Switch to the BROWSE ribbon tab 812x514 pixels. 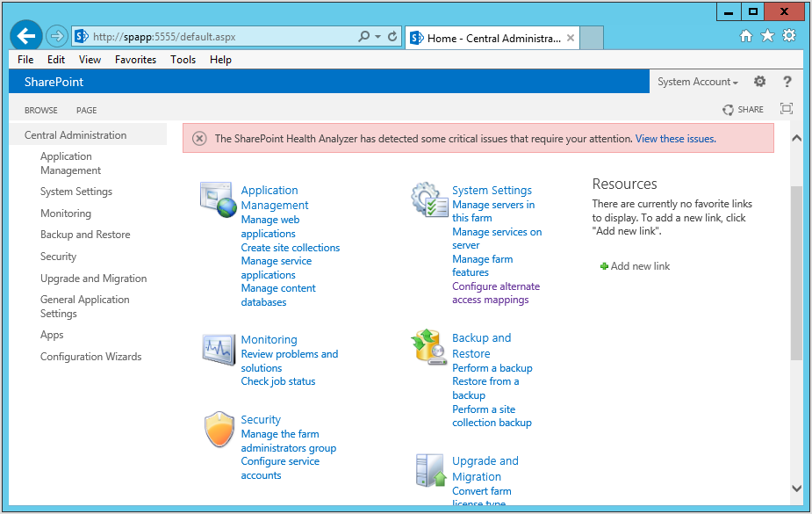[41, 111]
